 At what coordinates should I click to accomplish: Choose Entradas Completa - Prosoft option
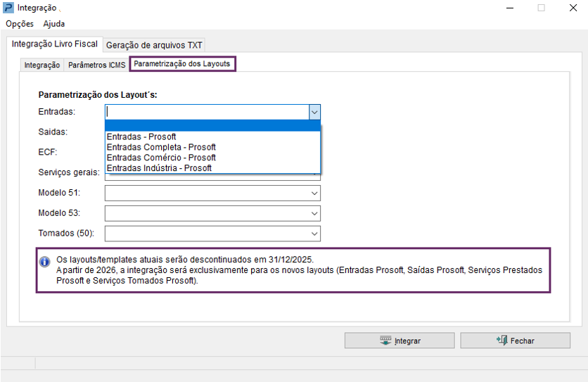coord(212,147)
